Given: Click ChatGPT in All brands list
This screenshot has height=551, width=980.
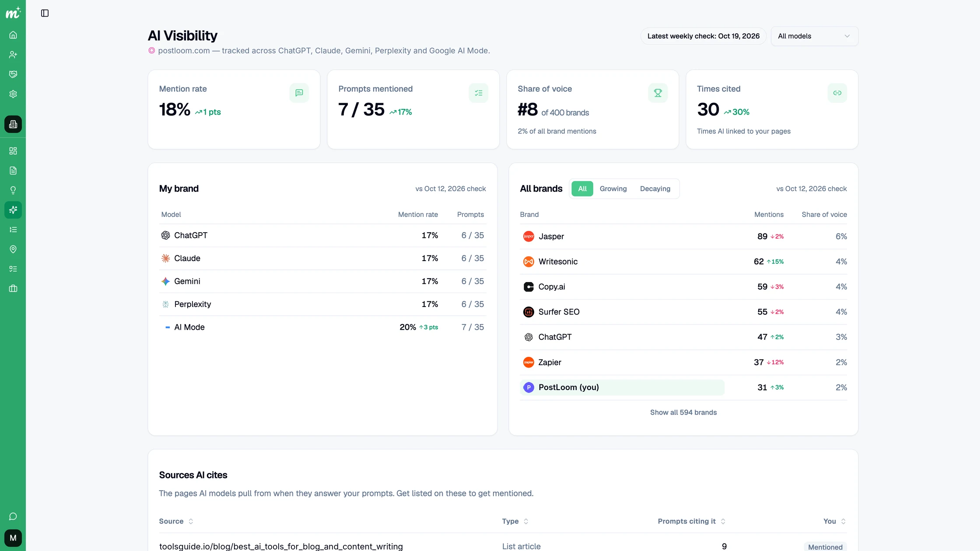Looking at the screenshot, I should [x=555, y=337].
